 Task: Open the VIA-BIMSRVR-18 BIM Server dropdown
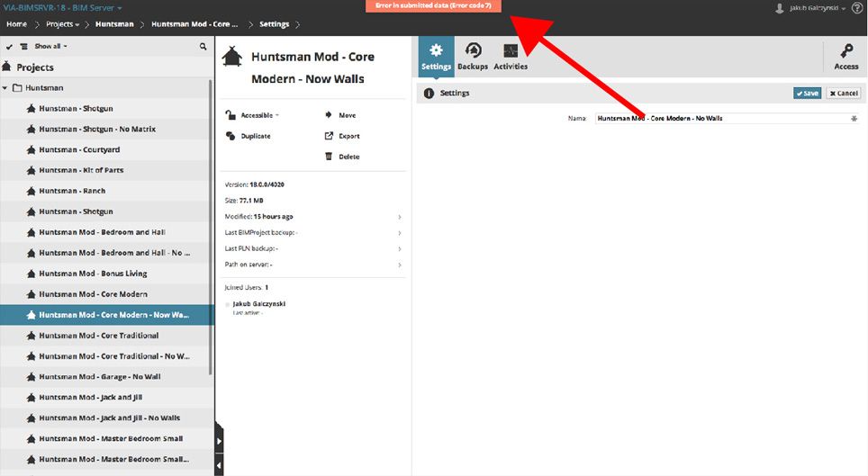[62, 8]
